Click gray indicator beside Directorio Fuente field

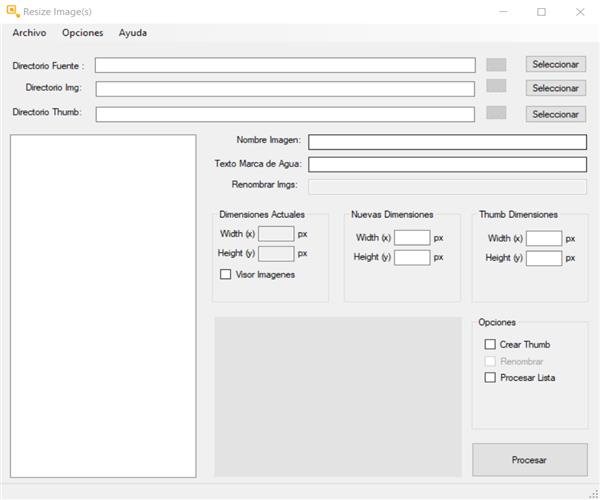(496, 64)
